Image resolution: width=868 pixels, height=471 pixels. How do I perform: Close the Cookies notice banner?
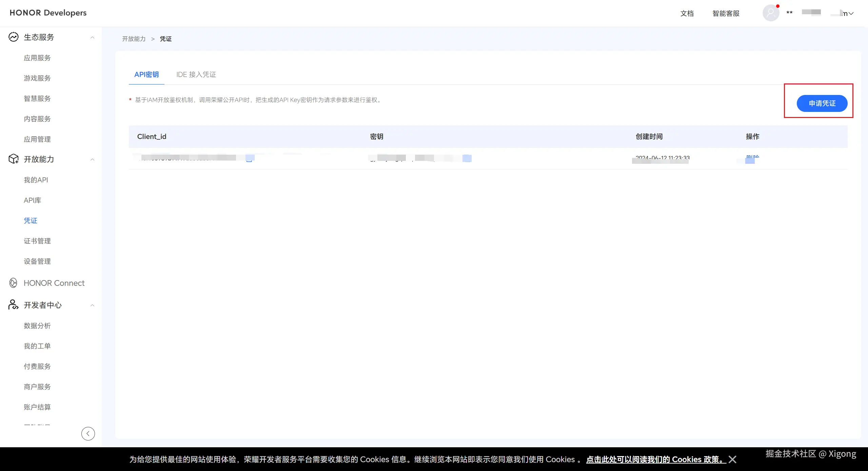pyautogui.click(x=732, y=459)
